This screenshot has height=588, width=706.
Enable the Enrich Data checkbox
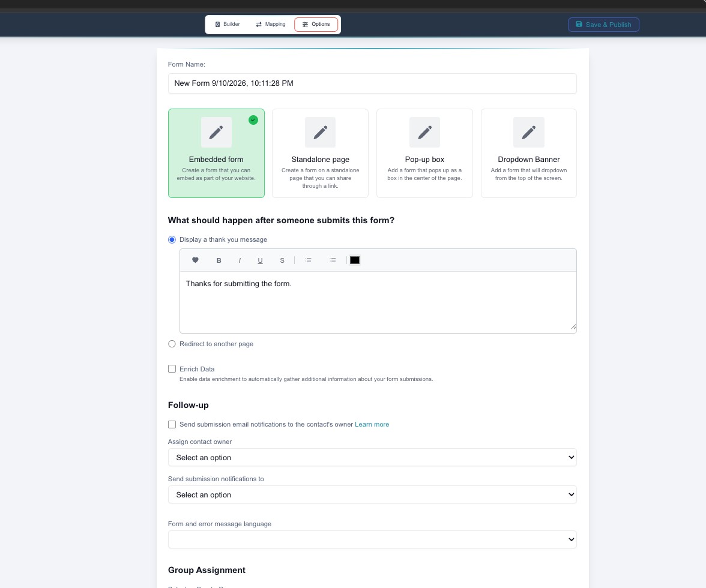(172, 369)
